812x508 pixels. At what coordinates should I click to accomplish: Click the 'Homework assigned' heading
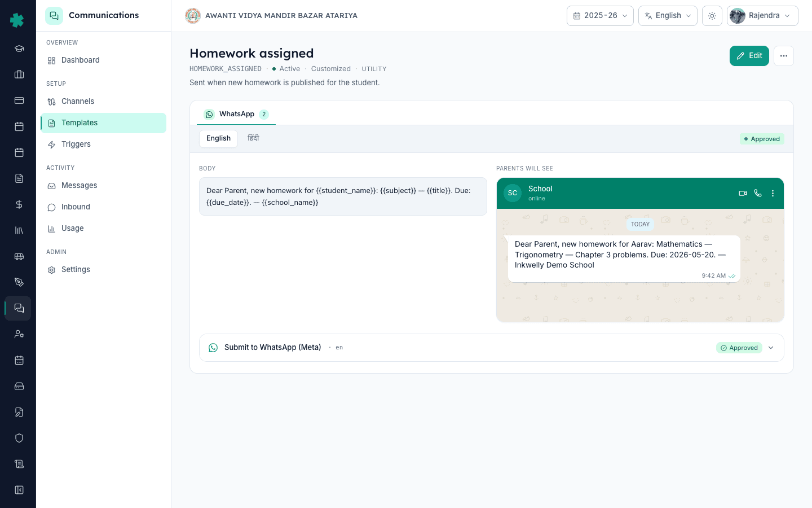251,53
